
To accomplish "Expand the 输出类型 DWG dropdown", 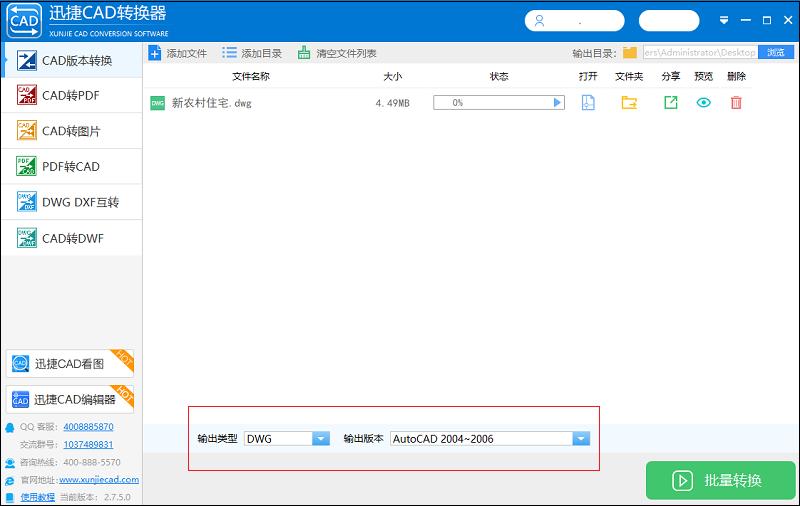I will 321,439.
